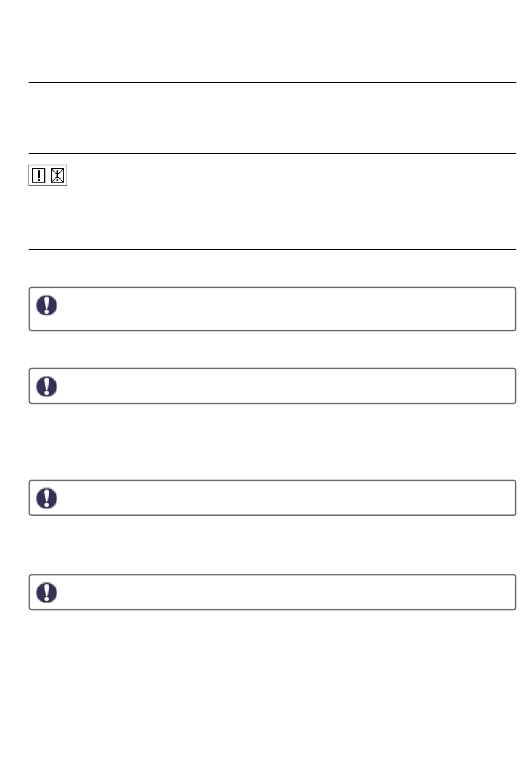Viewport: 532px width, 762px height.
Task: Click the empty page area below the last notice
Action: 272,684
